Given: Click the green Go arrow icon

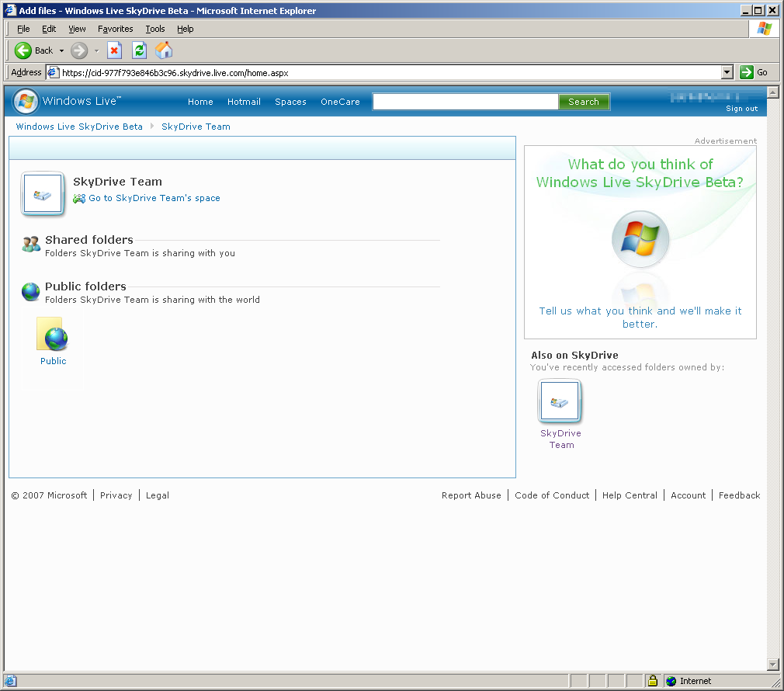Looking at the screenshot, I should pos(747,72).
